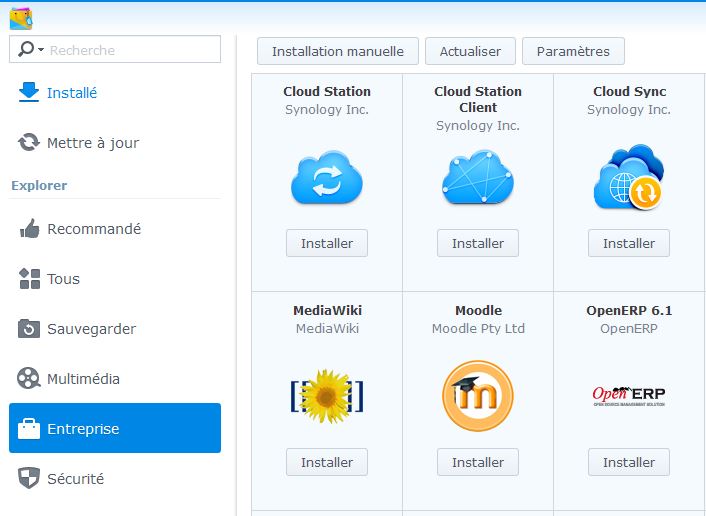Go to Mettre à jour section
706x516 pixels.
pyautogui.click(x=92, y=143)
